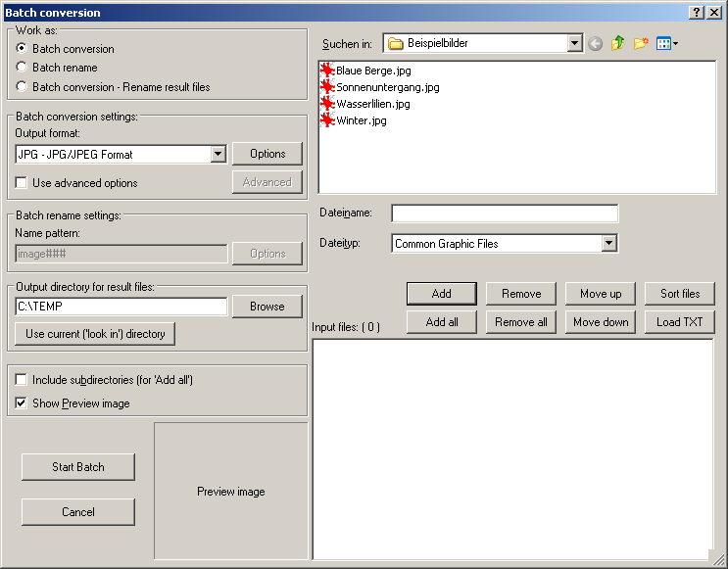Select the Sonnenuntergang.jpg file icon
The image size is (728, 569).
click(x=327, y=87)
